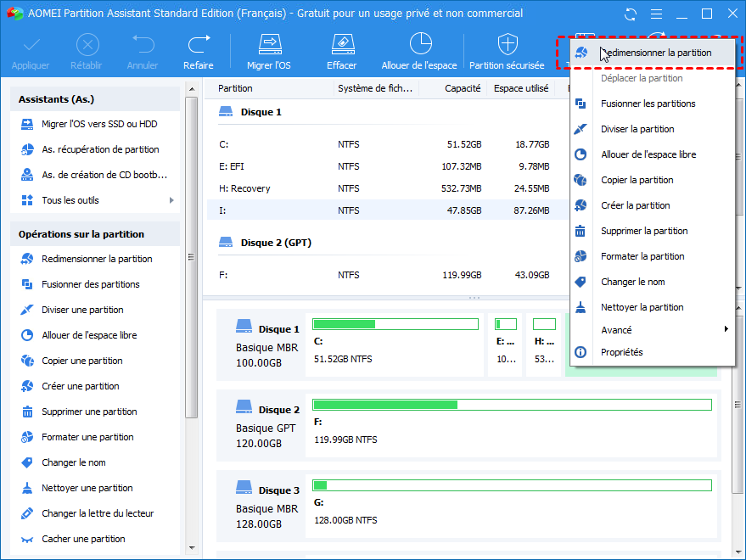Click the F: partition bar on Disque 2
Viewport: 746px width, 560px height.
click(512, 405)
